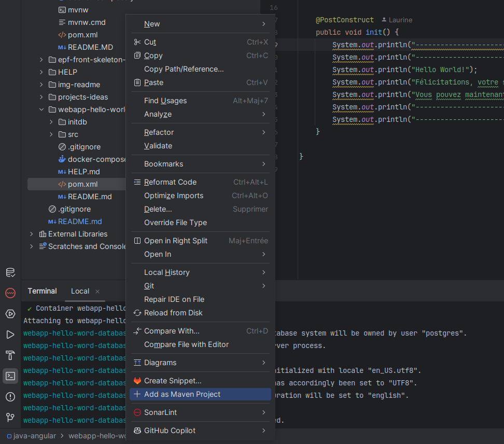Viewport: 504px width, 444px height.
Task: Click the Open in Right Split icon
Action: [137, 241]
